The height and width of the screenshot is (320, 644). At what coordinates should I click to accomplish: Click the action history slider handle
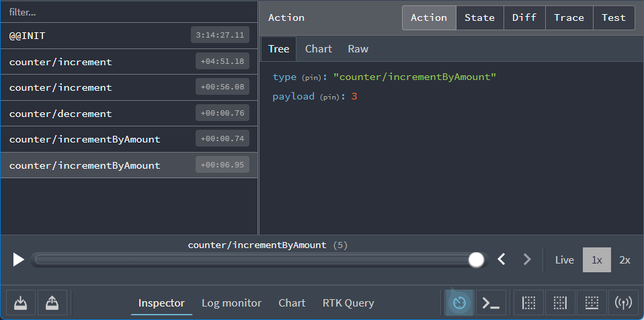(477, 259)
